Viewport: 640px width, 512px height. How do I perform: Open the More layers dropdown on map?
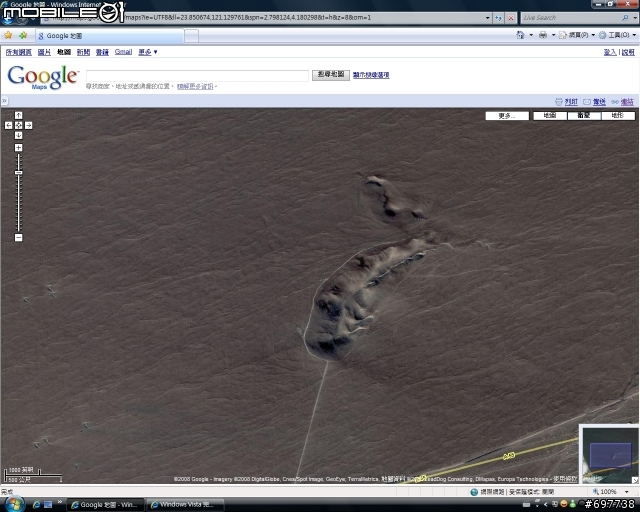507,116
